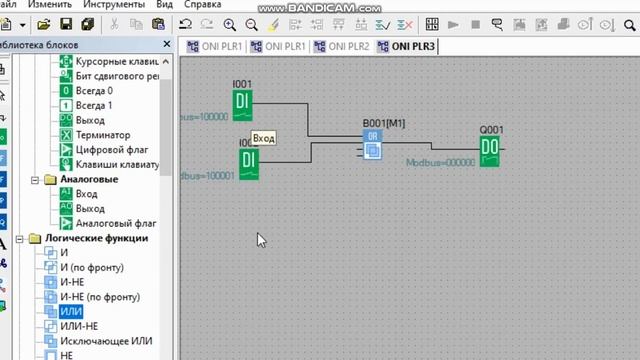Select Клавиши клавиатуры block
640x360 pixels.
109,164
